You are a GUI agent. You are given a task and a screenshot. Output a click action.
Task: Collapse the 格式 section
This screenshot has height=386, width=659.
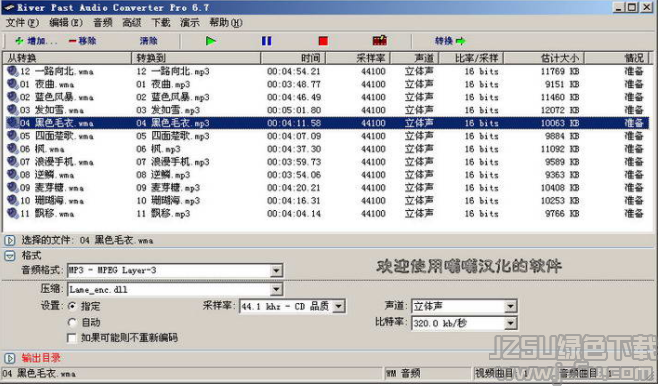click(x=10, y=255)
